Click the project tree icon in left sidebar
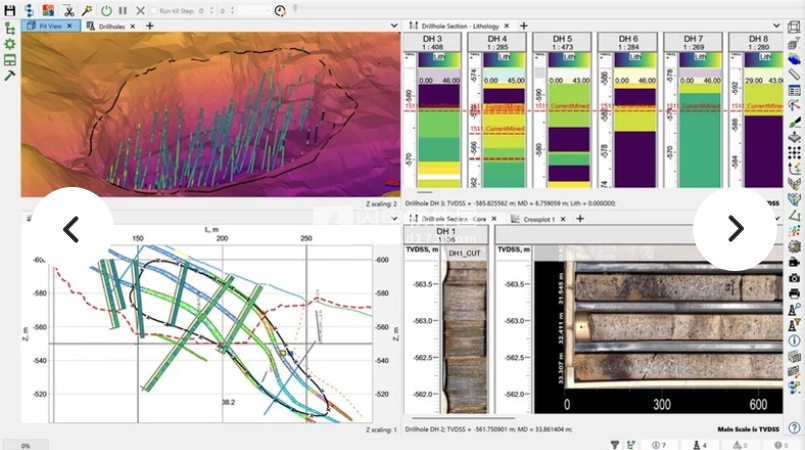The width and height of the screenshot is (805, 450). tap(10, 28)
